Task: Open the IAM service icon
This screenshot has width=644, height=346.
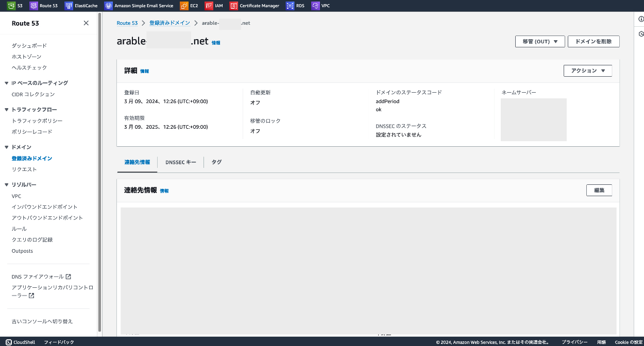Action: [209, 6]
